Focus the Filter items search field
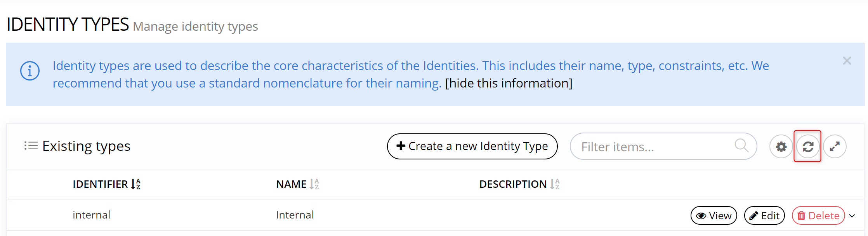 coord(652,147)
